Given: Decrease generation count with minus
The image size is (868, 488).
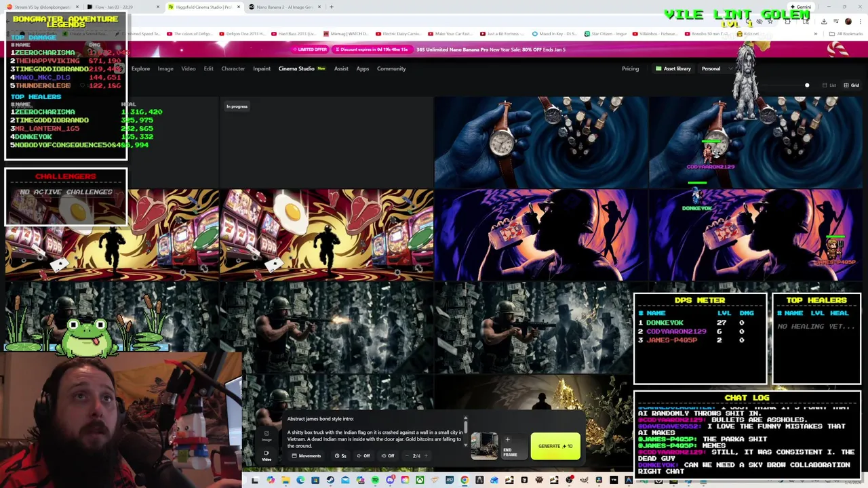Looking at the screenshot, I should pyautogui.click(x=407, y=455).
